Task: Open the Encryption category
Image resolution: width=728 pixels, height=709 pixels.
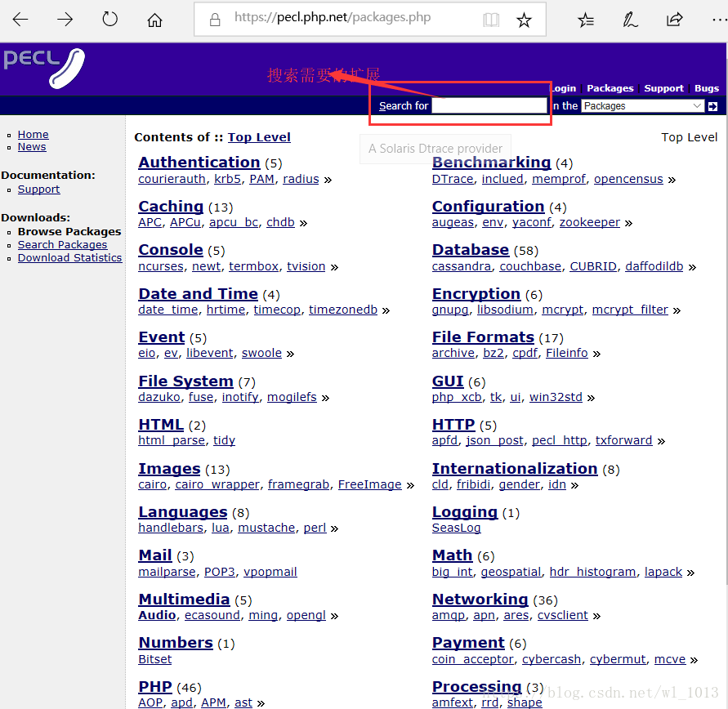Action: pyautogui.click(x=476, y=294)
